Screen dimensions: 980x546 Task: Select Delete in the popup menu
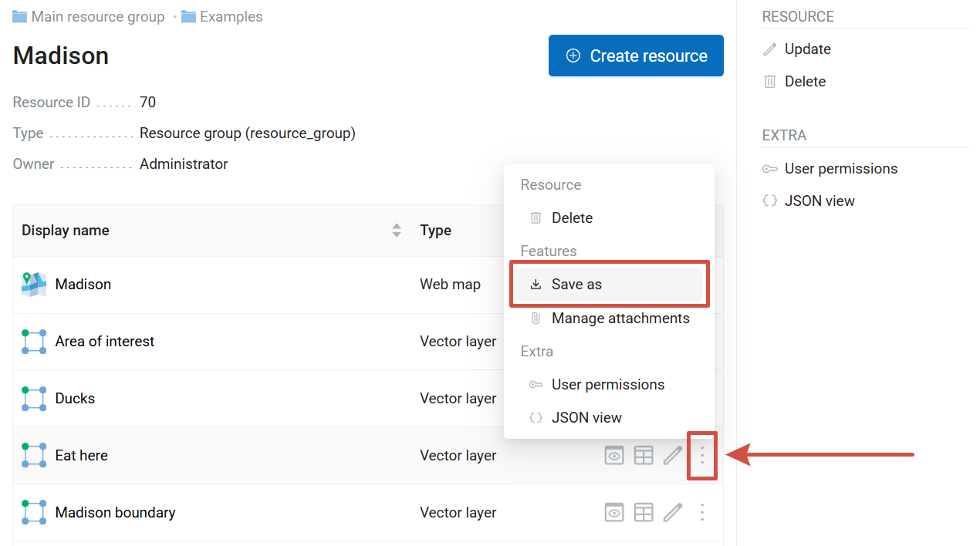[x=571, y=218]
